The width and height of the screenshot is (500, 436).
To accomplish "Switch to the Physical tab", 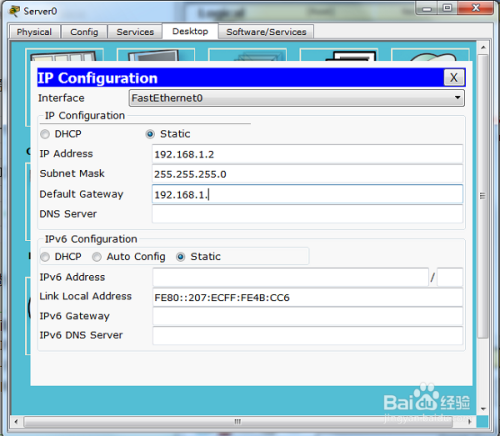I will click(x=34, y=32).
